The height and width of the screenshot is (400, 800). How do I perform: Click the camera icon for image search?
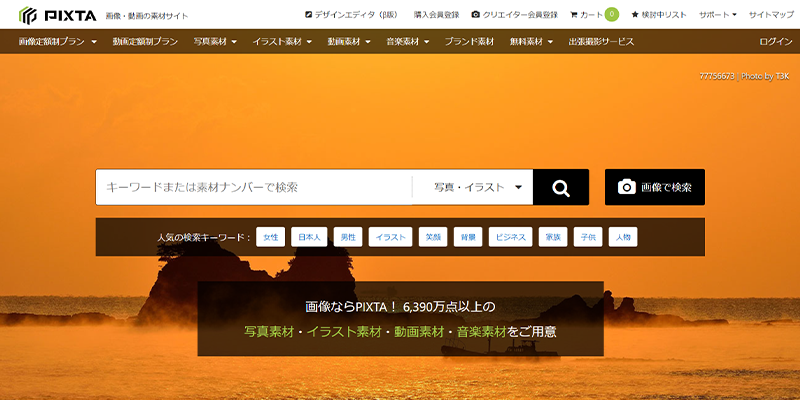[626, 187]
